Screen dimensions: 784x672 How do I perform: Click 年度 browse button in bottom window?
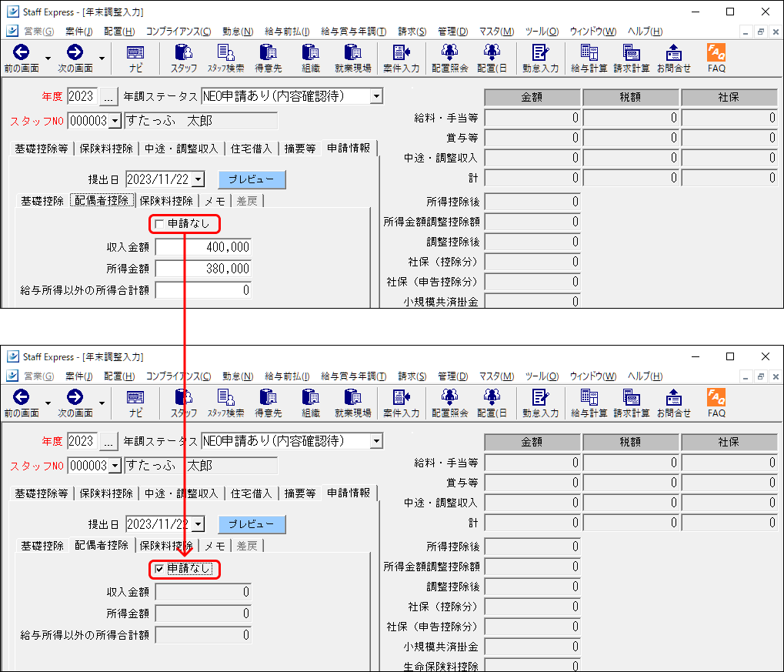(108, 441)
